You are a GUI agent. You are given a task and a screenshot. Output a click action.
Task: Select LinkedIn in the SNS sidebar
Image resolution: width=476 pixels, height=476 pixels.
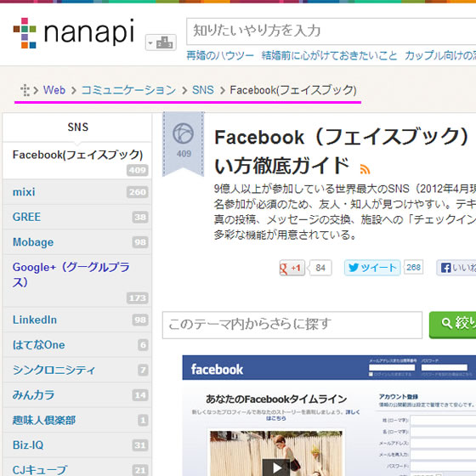click(76, 320)
